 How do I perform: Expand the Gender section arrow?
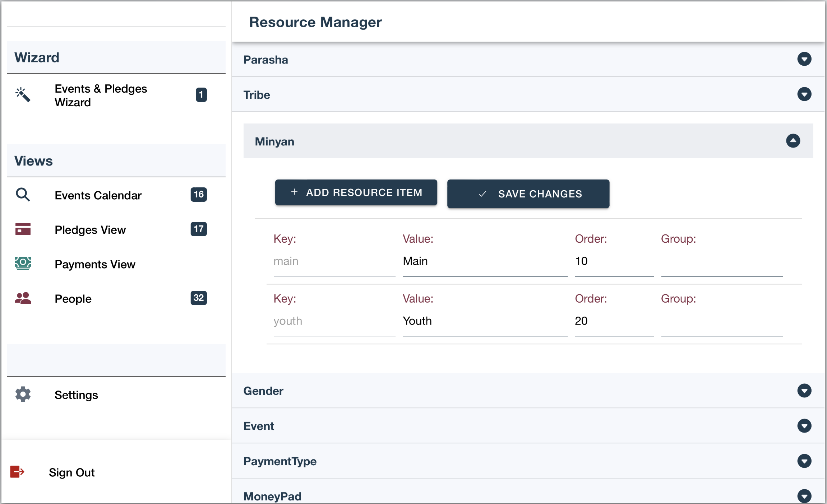coord(804,391)
